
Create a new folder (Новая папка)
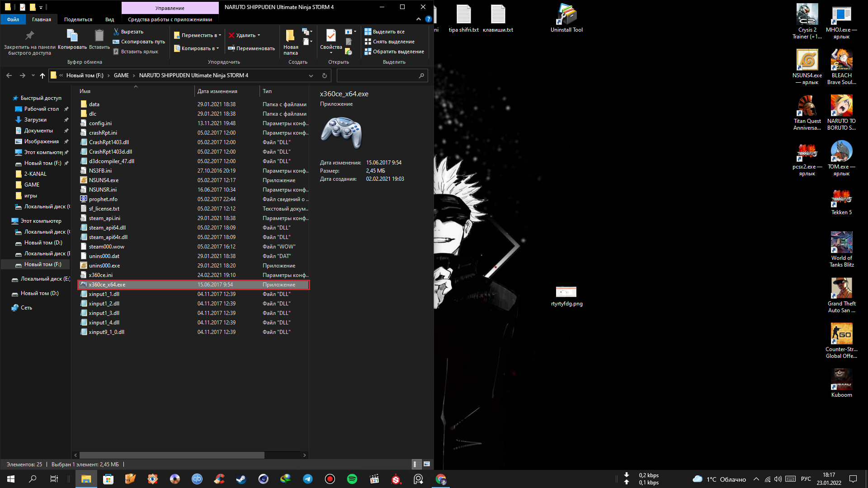pyautogui.click(x=291, y=42)
